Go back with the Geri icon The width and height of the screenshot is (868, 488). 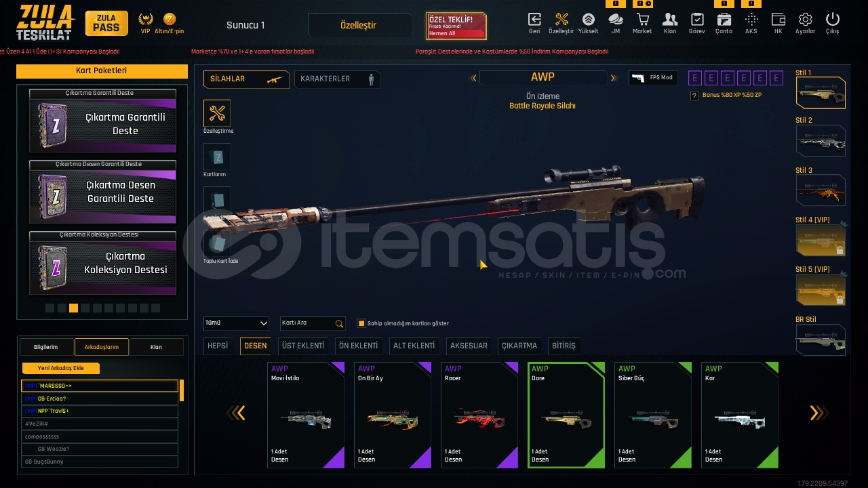click(534, 20)
